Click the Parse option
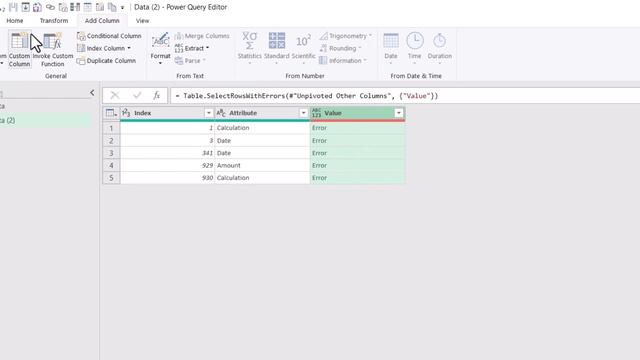 click(190, 60)
